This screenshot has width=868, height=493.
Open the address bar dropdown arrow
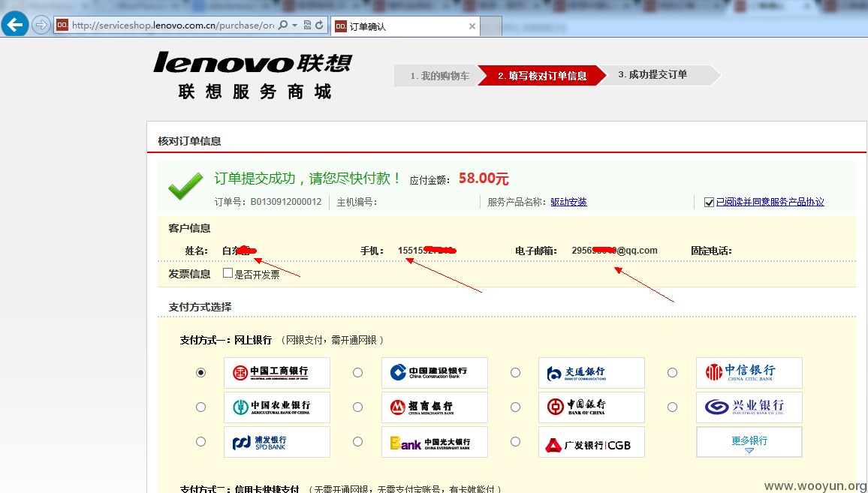[x=294, y=25]
